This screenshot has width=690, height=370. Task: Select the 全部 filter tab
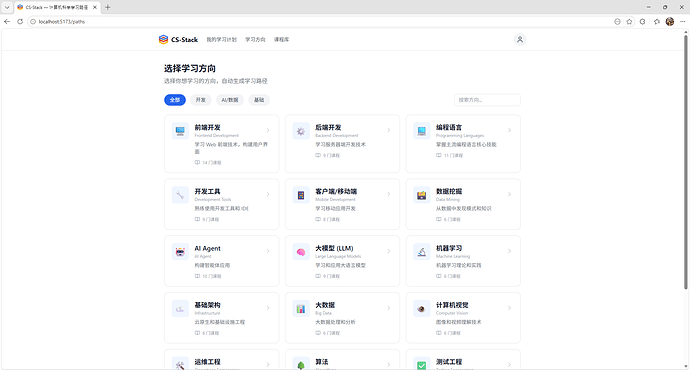click(x=175, y=100)
